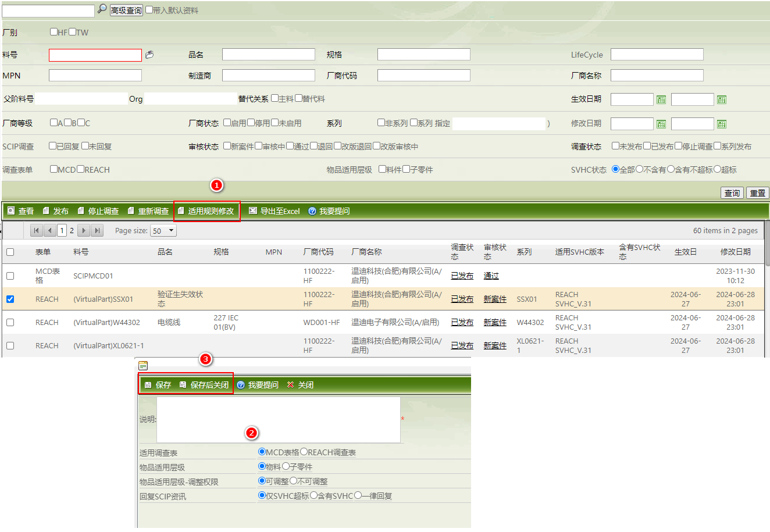Click the 厂商名称 input field
This screenshot has height=532, width=770.
pyautogui.click(x=657, y=76)
